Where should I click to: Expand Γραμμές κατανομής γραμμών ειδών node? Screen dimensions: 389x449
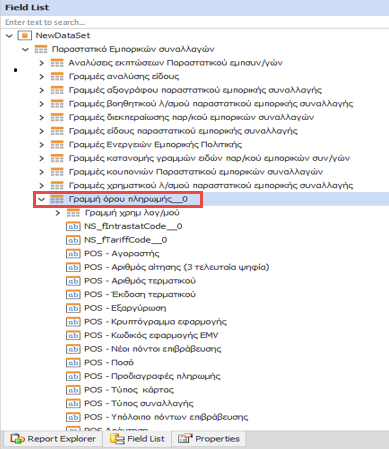pyautogui.click(x=41, y=158)
